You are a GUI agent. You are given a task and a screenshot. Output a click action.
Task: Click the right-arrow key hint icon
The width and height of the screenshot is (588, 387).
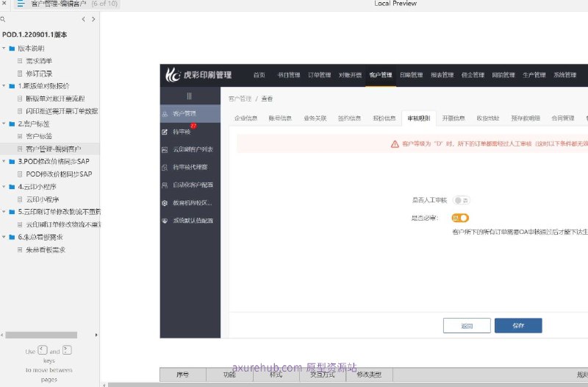[67, 350]
